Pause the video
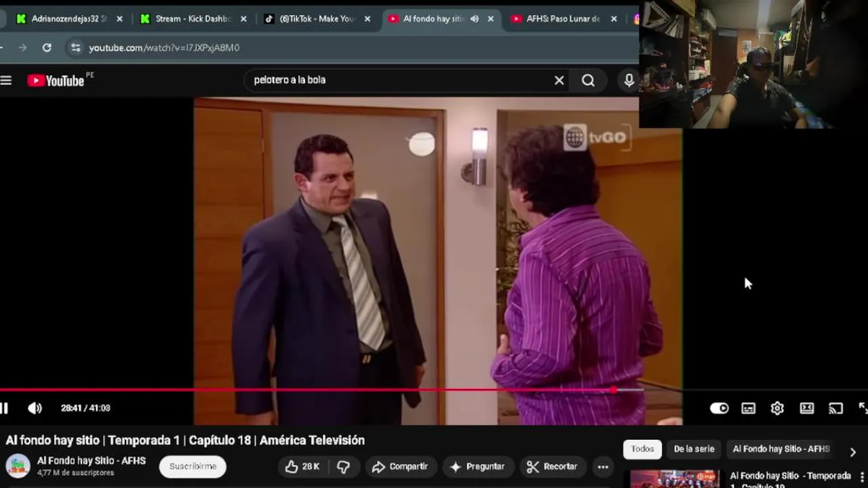This screenshot has width=868, height=488. (4, 408)
